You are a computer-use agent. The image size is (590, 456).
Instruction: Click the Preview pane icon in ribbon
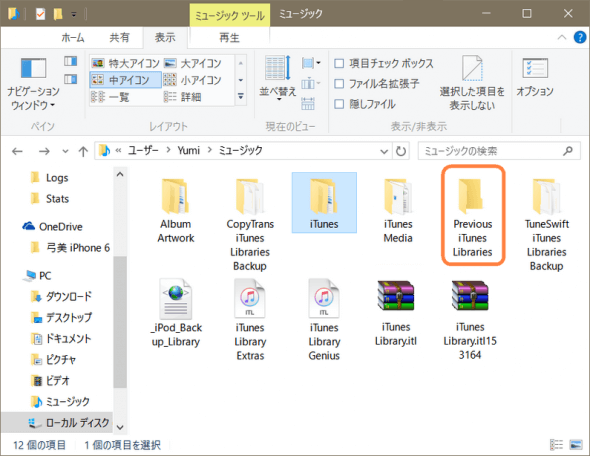pos(70,61)
